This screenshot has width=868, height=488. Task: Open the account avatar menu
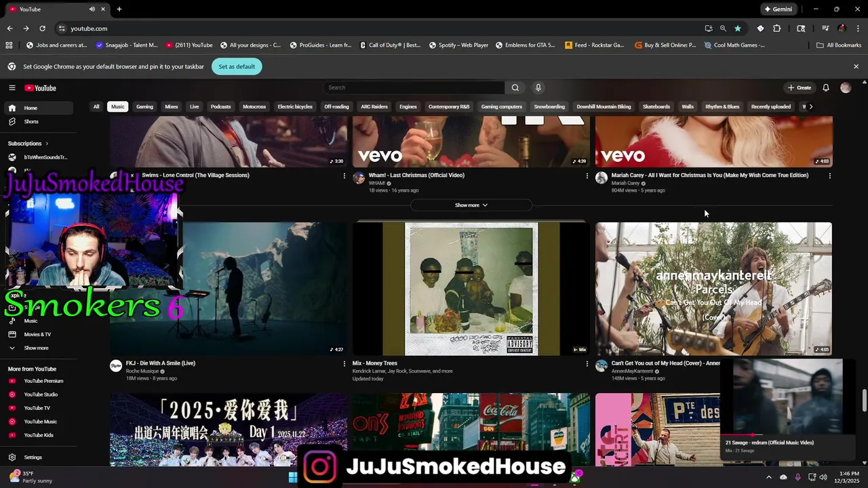pyautogui.click(x=846, y=87)
